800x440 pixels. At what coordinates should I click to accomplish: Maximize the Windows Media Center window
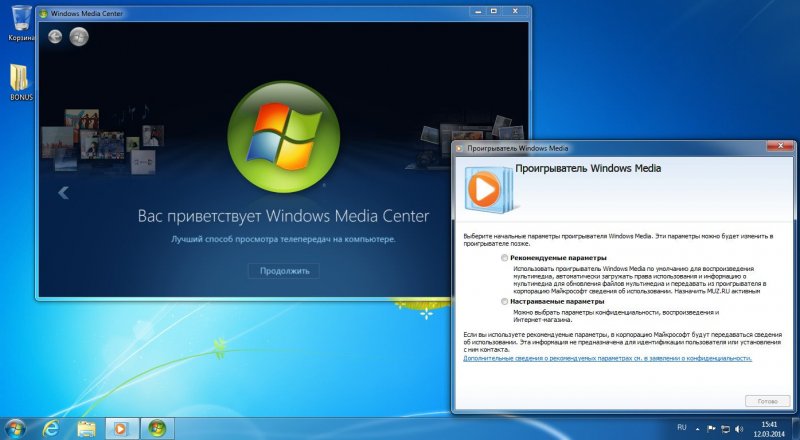pos(493,11)
